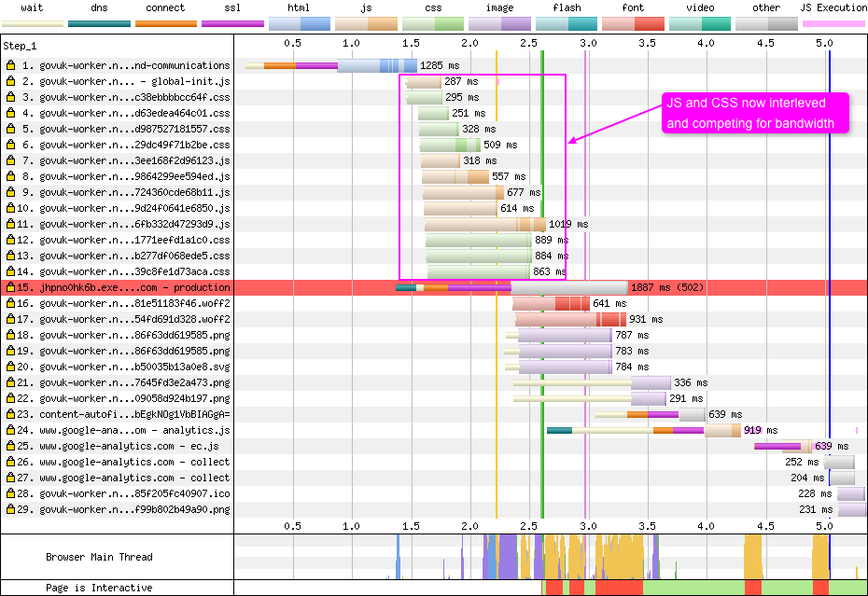The height and width of the screenshot is (596, 868).
Task: Click lock icon of request 25 ec.js
Action: point(10,446)
